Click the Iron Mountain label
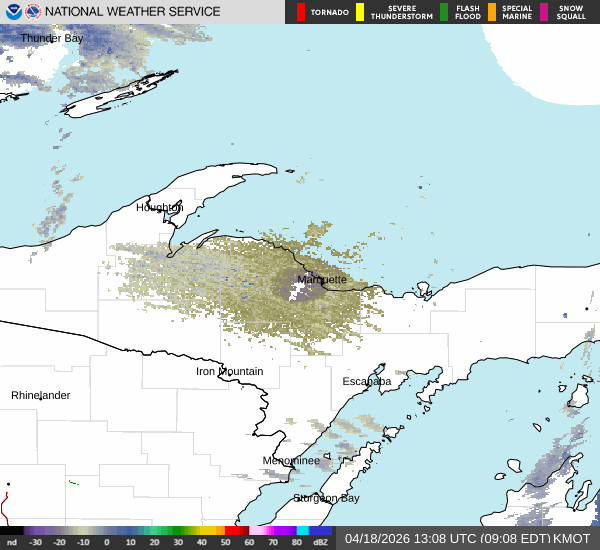Screen dimensions: 600x550 229,372
